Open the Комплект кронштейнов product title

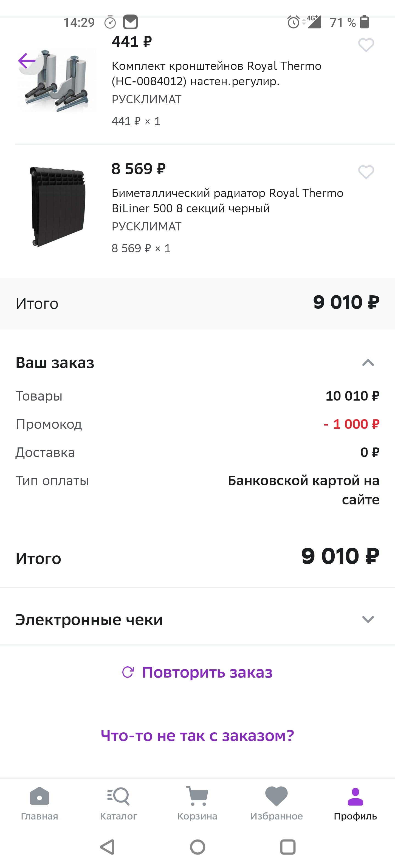pos(216,73)
